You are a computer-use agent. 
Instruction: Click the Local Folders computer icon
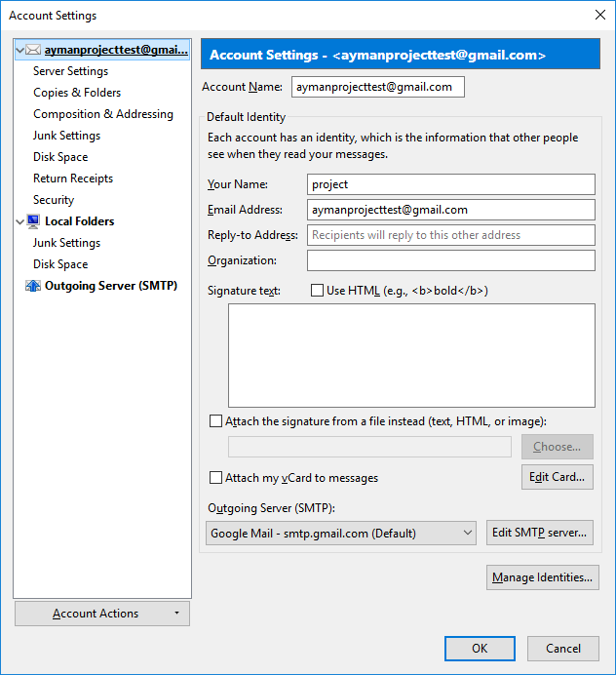(x=33, y=221)
